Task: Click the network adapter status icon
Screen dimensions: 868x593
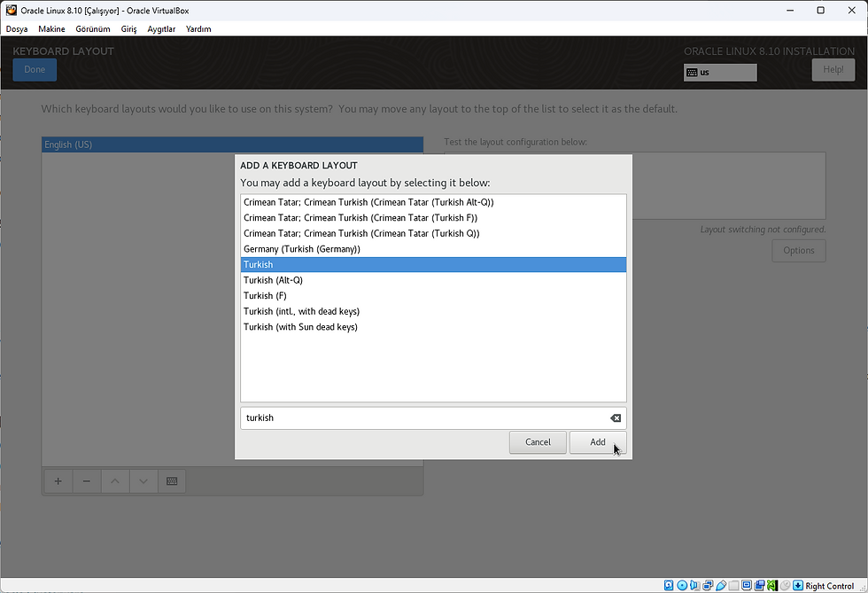Action: coord(708,585)
